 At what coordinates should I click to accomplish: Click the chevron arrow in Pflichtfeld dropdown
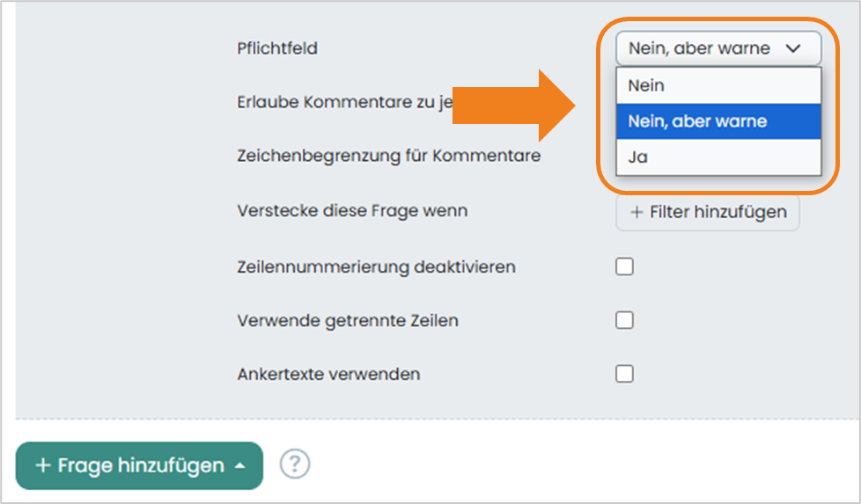point(793,48)
